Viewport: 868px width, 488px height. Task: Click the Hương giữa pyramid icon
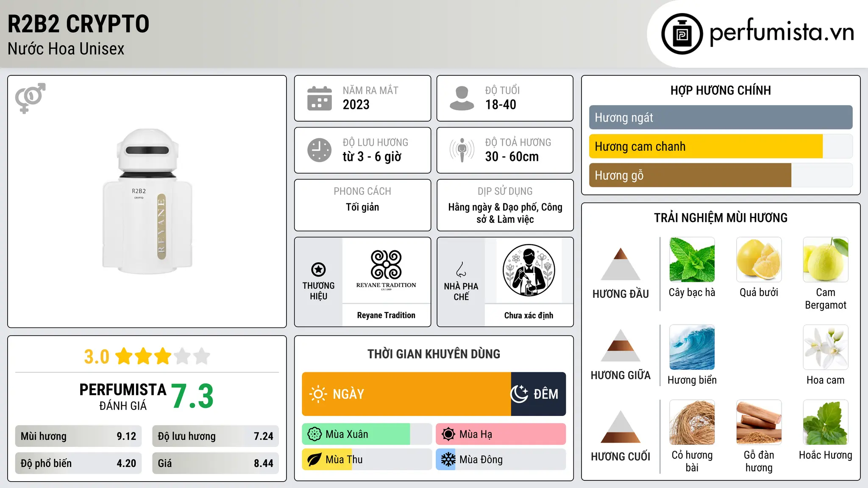pyautogui.click(x=620, y=345)
